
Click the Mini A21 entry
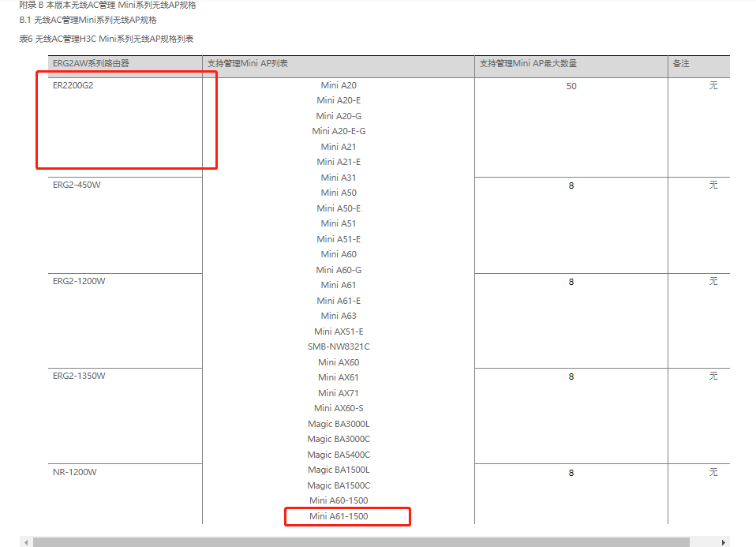click(x=339, y=147)
